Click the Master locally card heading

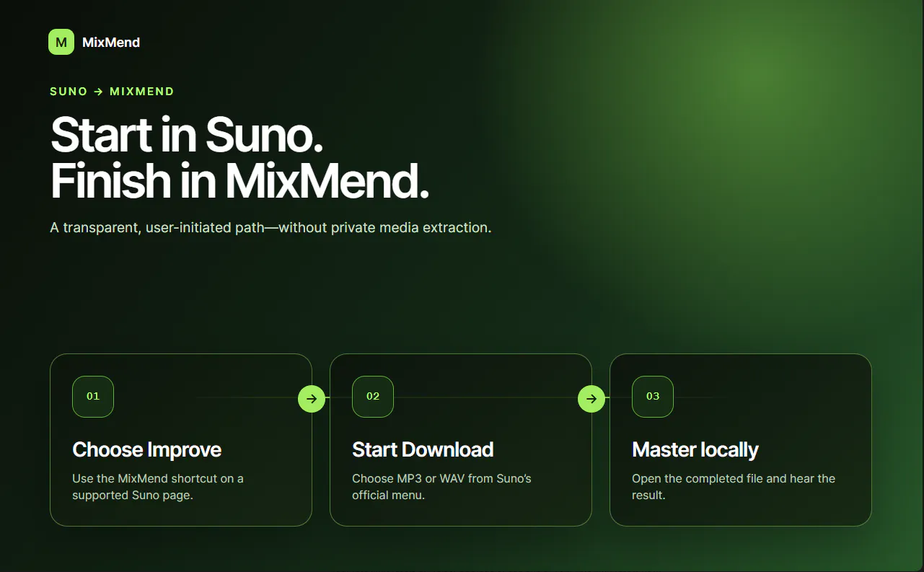[x=695, y=450]
